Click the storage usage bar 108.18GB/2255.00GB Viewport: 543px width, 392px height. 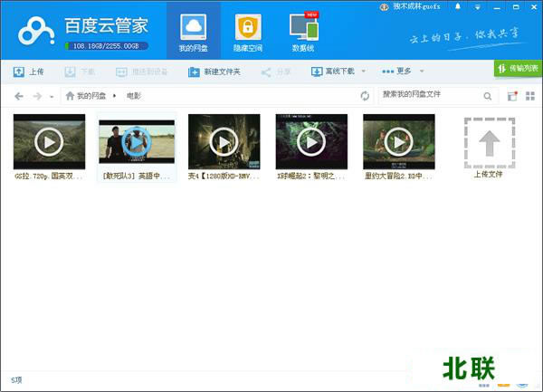point(107,46)
